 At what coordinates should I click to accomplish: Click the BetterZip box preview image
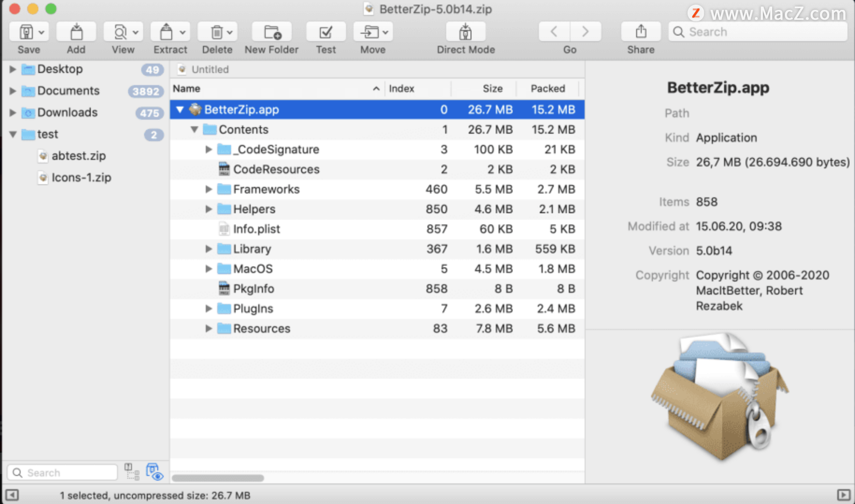point(719,396)
